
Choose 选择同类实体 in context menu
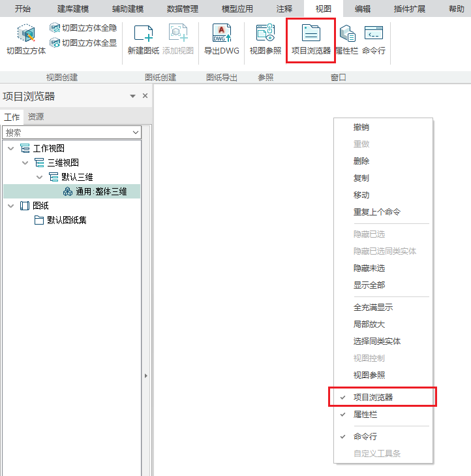click(x=384, y=341)
